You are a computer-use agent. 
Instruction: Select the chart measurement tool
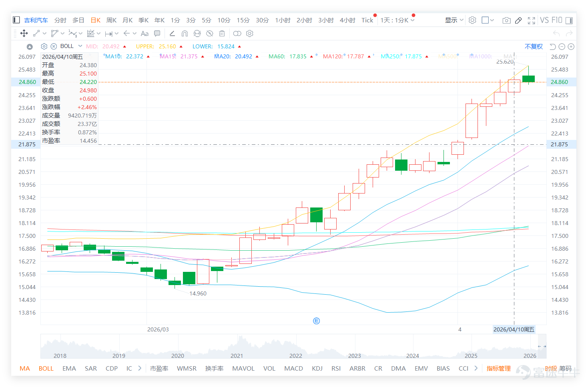pyautogui.click(x=91, y=34)
